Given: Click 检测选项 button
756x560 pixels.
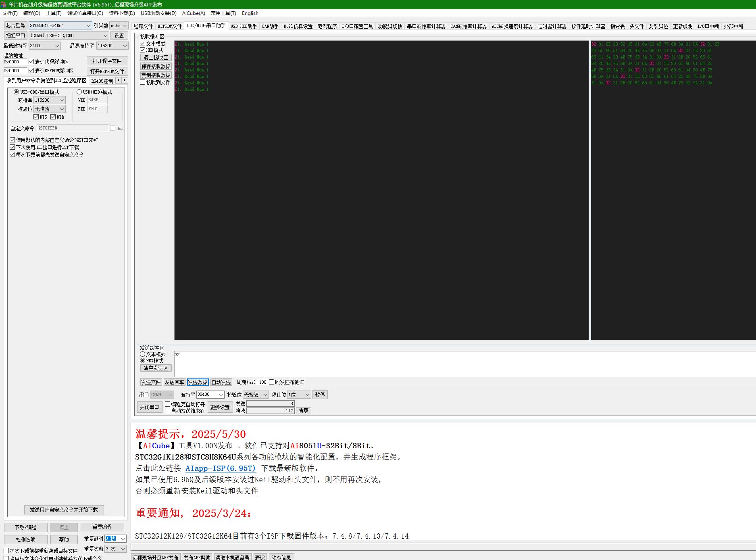Looking at the screenshot, I should click(x=26, y=539).
